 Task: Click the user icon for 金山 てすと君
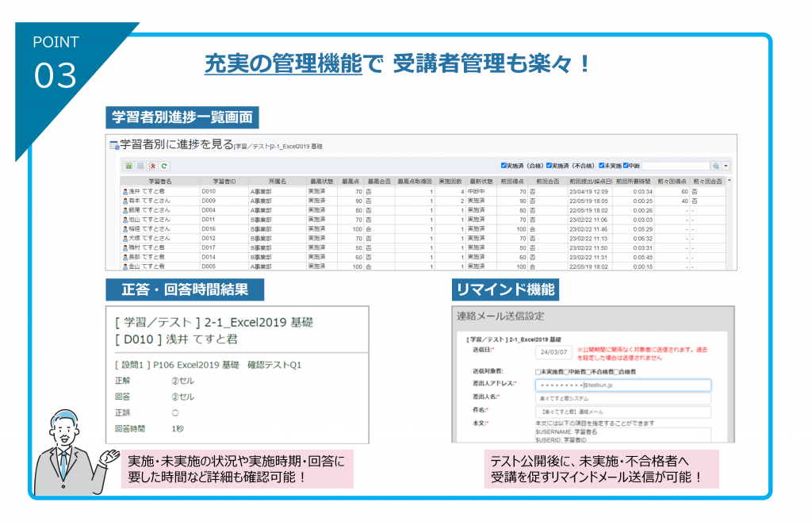click(124, 266)
